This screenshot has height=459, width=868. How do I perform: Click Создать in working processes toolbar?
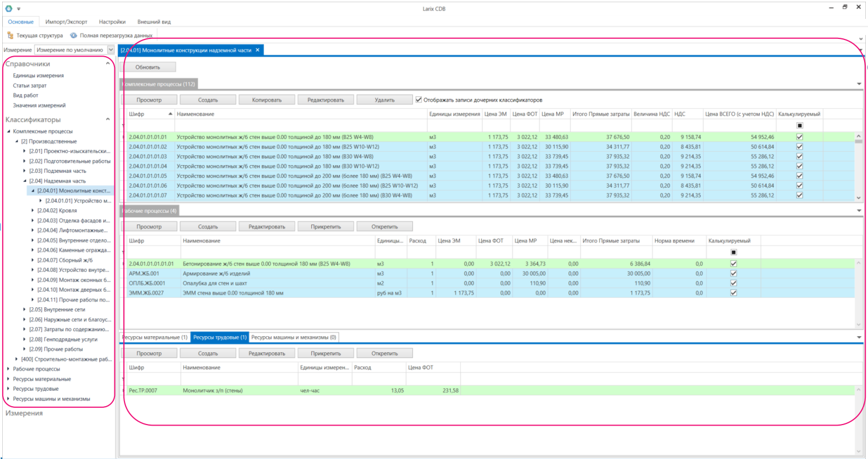coord(208,227)
